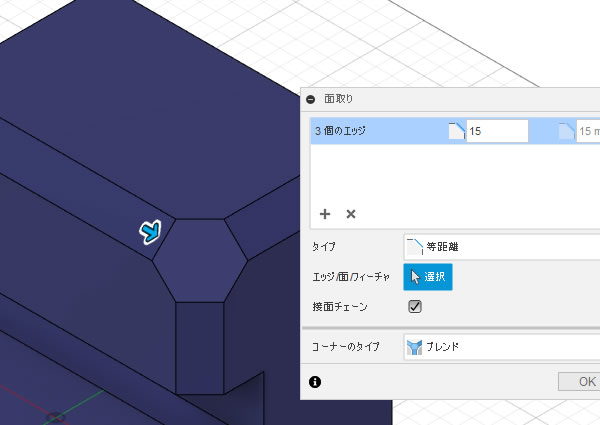This screenshot has width=600, height=425.
Task: Collapse the 面取り dialog with minus icon
Action: pyautogui.click(x=311, y=99)
